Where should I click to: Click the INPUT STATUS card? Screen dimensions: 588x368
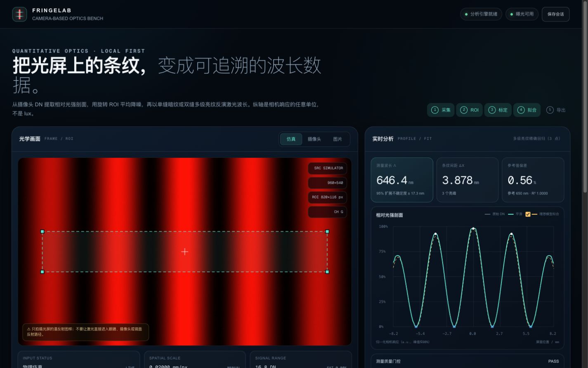pyautogui.click(x=78, y=360)
